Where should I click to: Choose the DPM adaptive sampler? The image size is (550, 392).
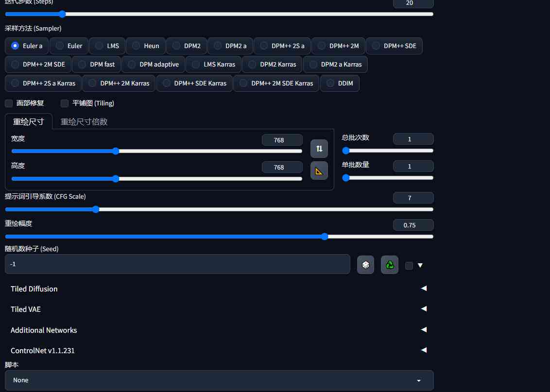153,65
